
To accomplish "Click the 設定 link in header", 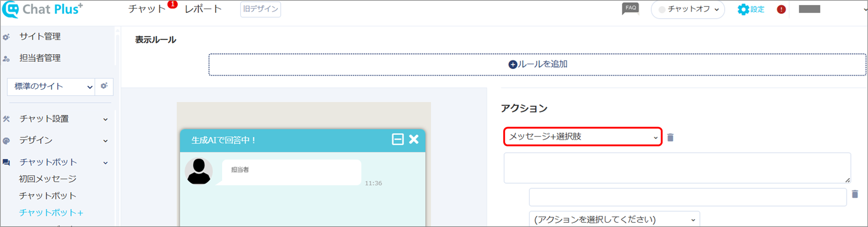I will tap(757, 9).
